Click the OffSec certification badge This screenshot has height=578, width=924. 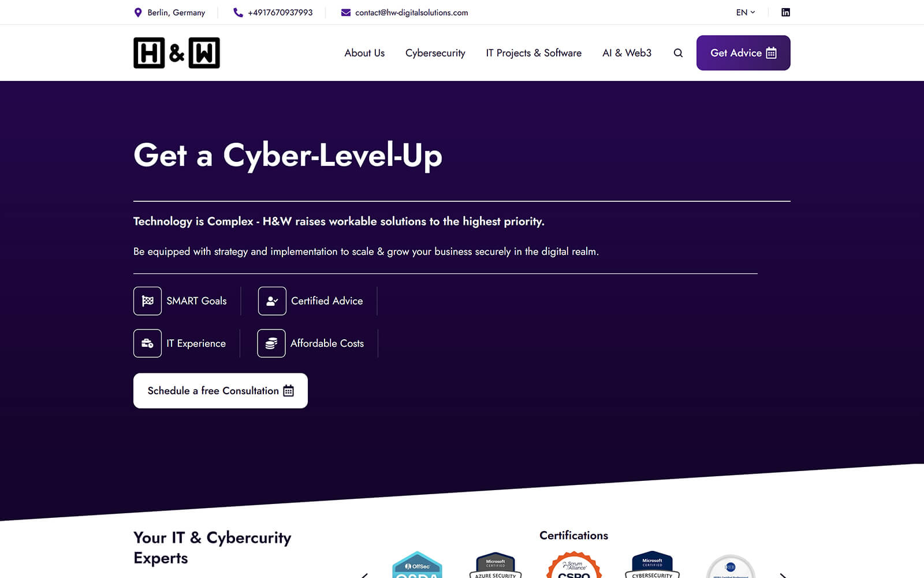(x=417, y=566)
